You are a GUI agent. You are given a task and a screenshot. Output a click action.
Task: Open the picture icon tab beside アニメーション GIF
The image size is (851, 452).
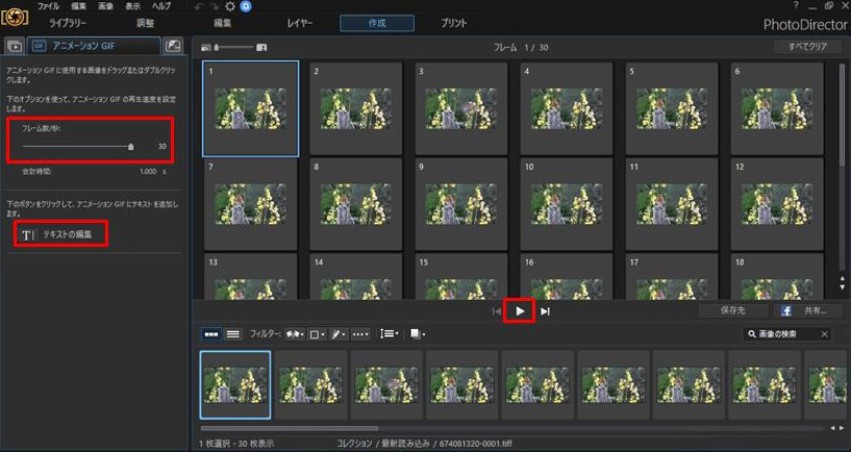(173, 46)
